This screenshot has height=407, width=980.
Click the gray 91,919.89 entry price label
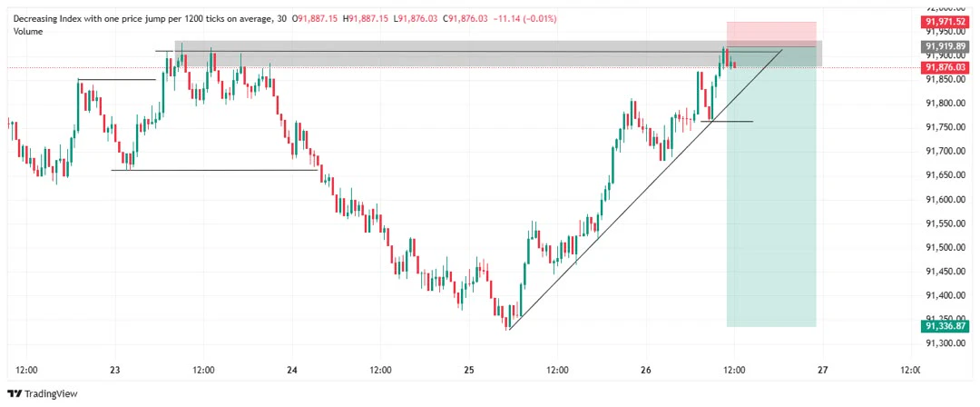pos(946,46)
